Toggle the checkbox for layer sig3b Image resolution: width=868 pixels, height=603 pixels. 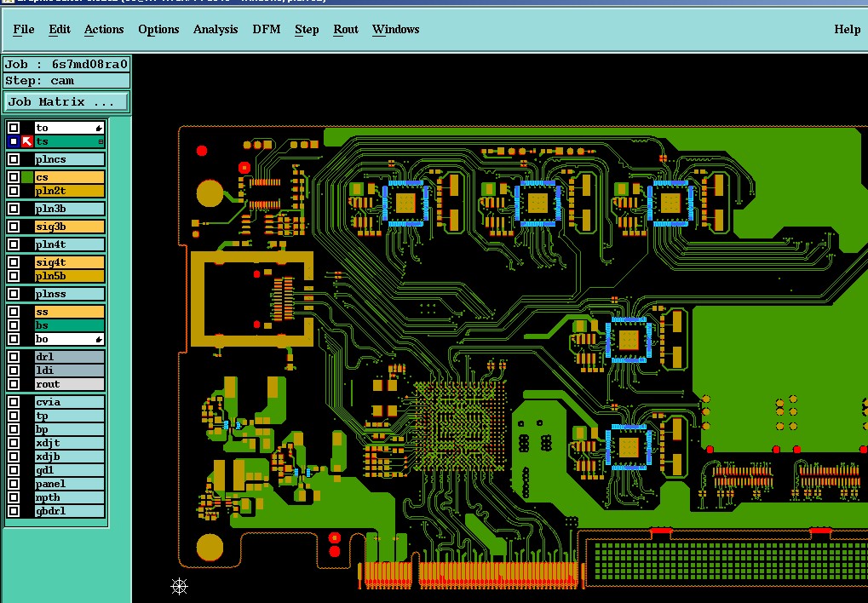(14, 227)
